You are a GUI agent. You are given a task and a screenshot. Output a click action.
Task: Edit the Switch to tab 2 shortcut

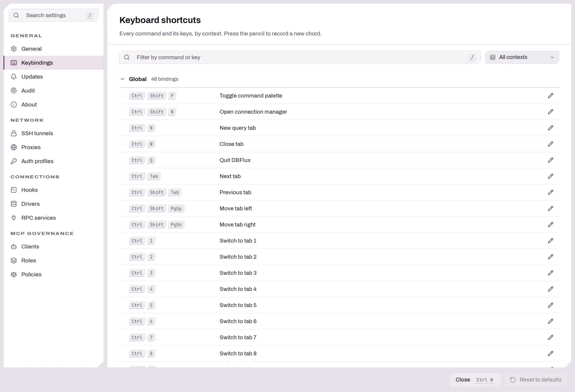coord(551,257)
